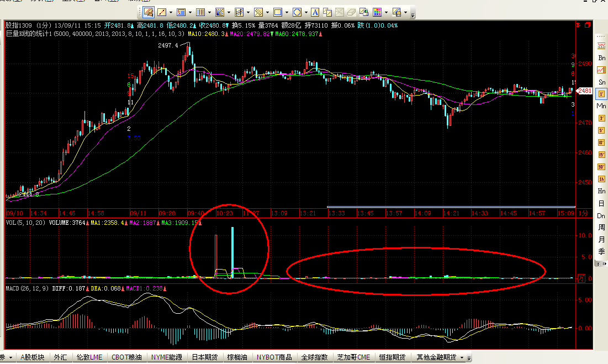608x364 pixels.
Task: Click the eraser tool icon
Action: click(x=351, y=12)
